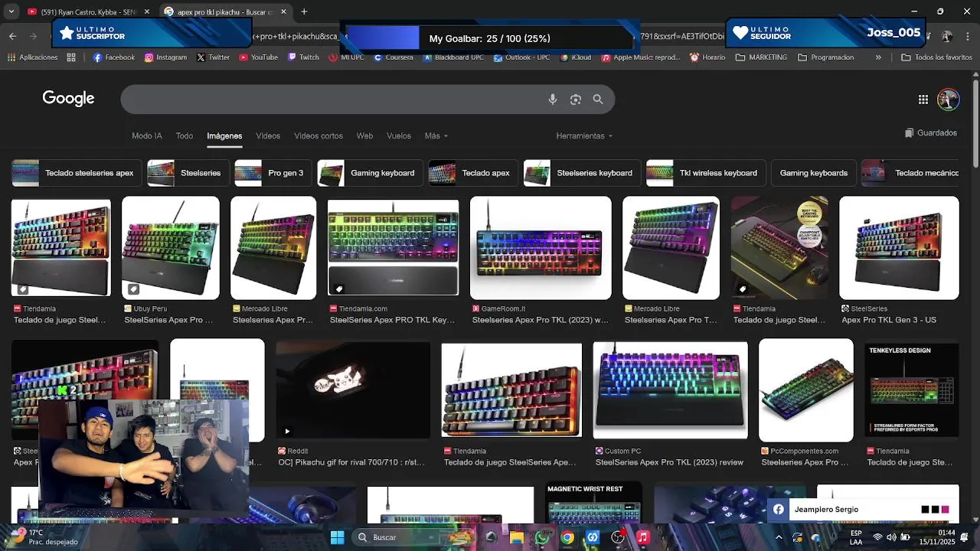Select the Tkl wireless keyboard chip
Viewport: 980px width, 551px height.
pyautogui.click(x=705, y=173)
